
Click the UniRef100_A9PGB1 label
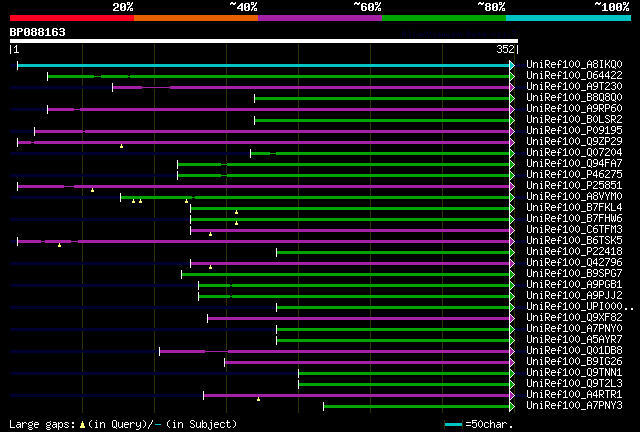point(574,285)
